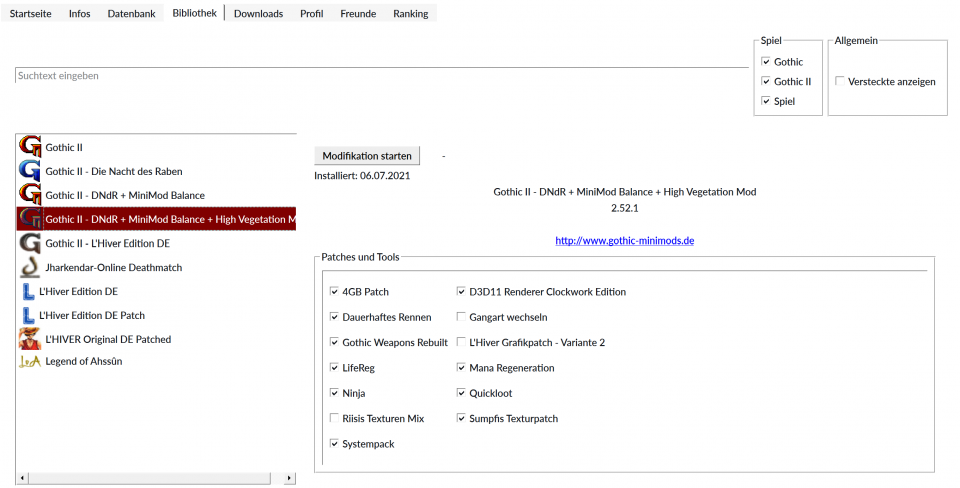
Task: Click Modifikation starten button
Action: point(367,156)
